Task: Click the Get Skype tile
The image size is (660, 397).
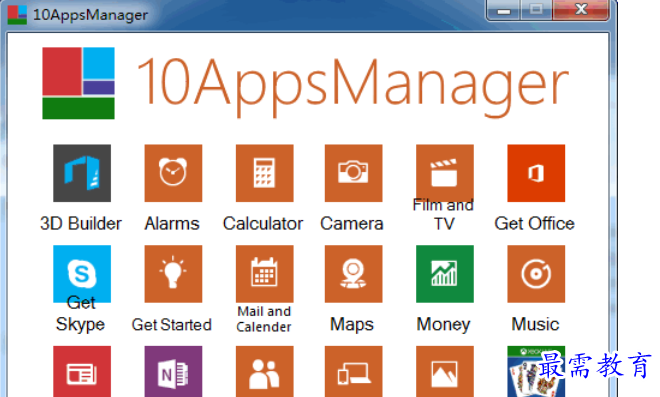Action: coord(82,274)
